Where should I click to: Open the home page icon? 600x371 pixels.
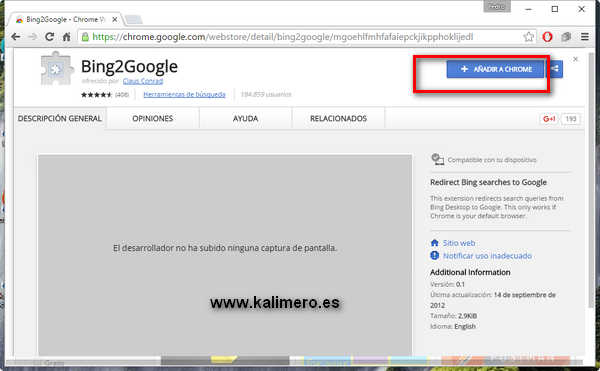tap(67, 37)
